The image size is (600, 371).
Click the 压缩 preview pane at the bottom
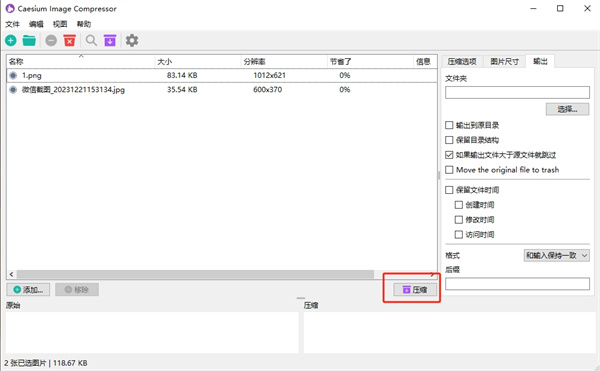pyautogui.click(x=450, y=332)
